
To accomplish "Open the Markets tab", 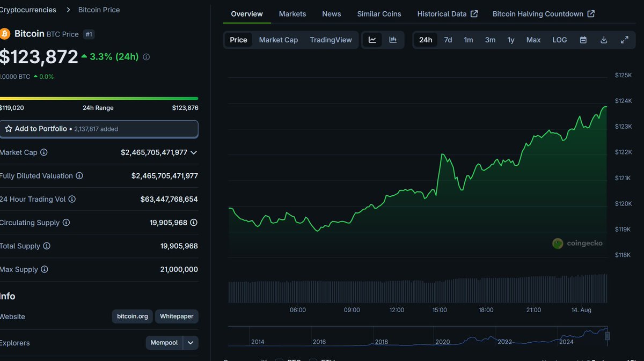I will point(292,14).
